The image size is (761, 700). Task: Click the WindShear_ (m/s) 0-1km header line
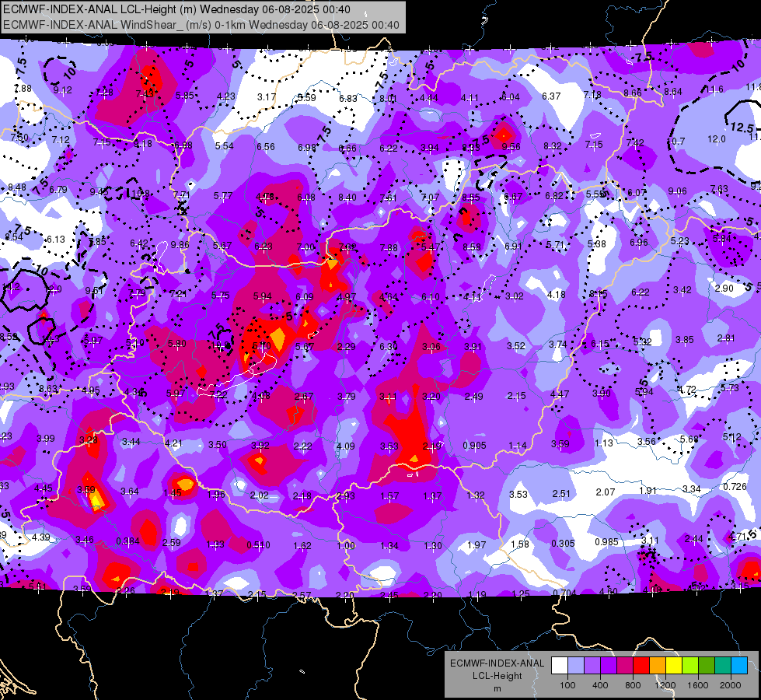201,25
